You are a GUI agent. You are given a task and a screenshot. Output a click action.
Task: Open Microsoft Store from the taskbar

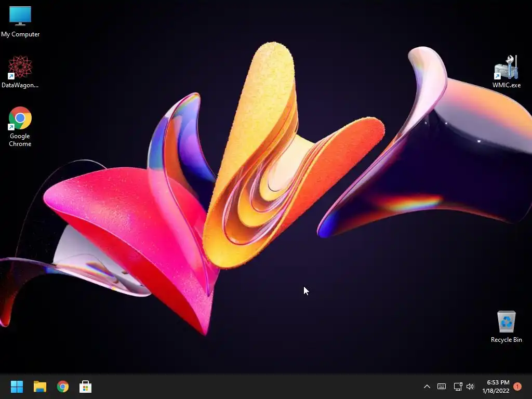click(86, 387)
